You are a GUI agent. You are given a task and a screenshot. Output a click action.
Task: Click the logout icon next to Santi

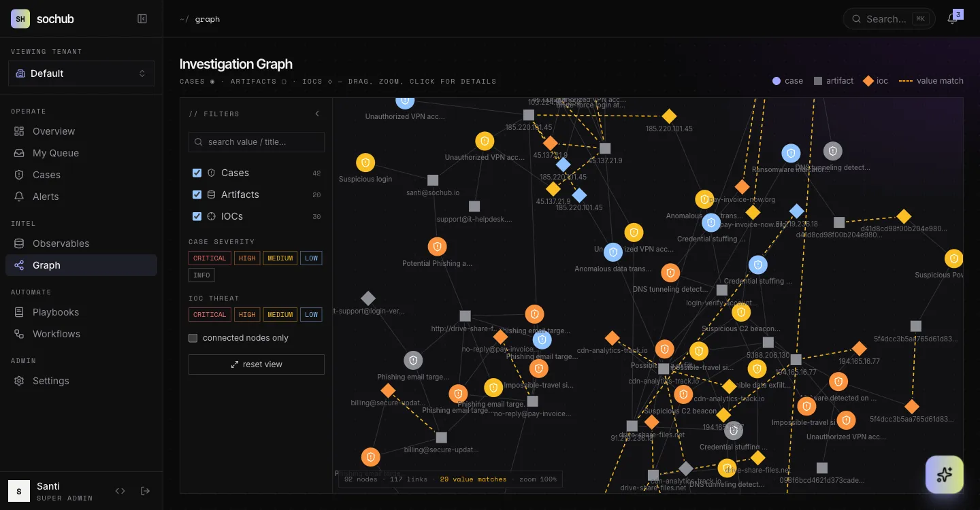[x=145, y=491]
